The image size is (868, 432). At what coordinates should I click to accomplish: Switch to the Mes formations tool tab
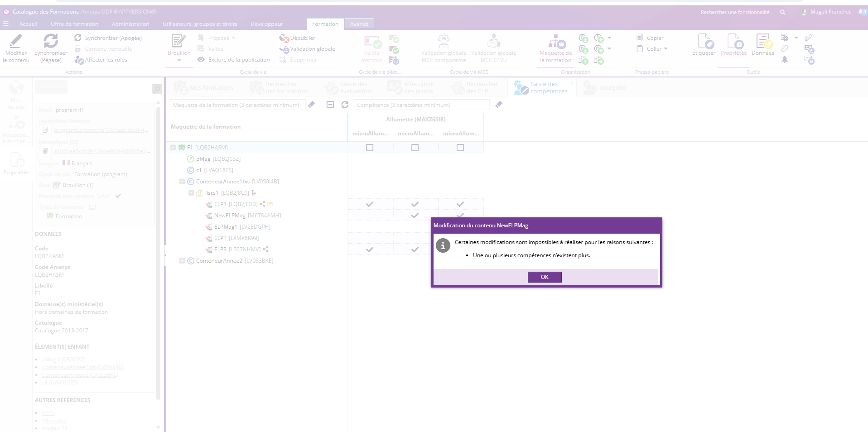203,88
